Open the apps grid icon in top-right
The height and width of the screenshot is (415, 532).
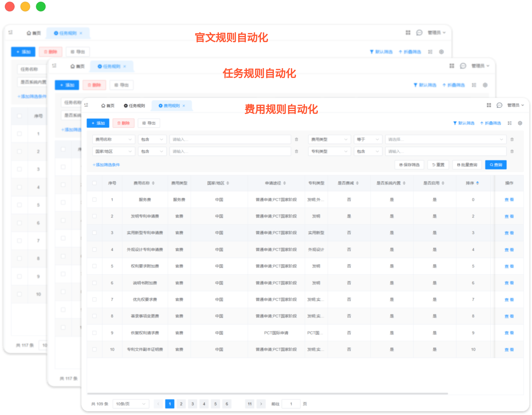489,105
